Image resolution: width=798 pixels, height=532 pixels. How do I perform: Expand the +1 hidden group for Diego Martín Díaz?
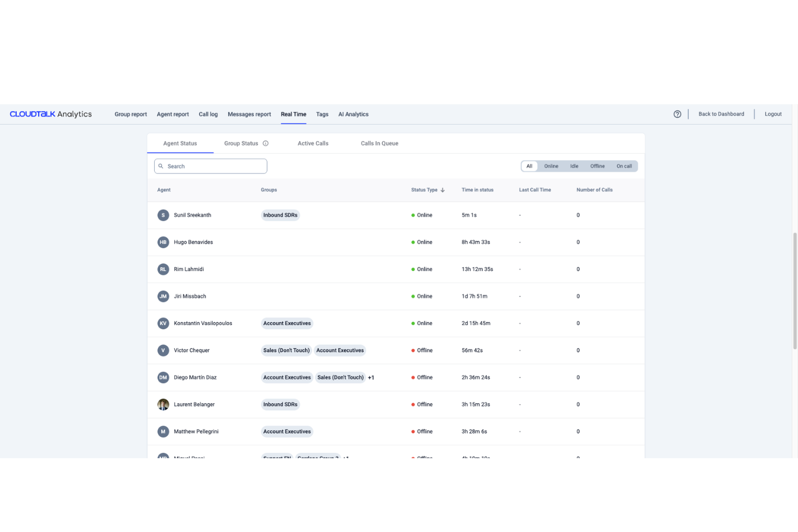pyautogui.click(x=371, y=377)
